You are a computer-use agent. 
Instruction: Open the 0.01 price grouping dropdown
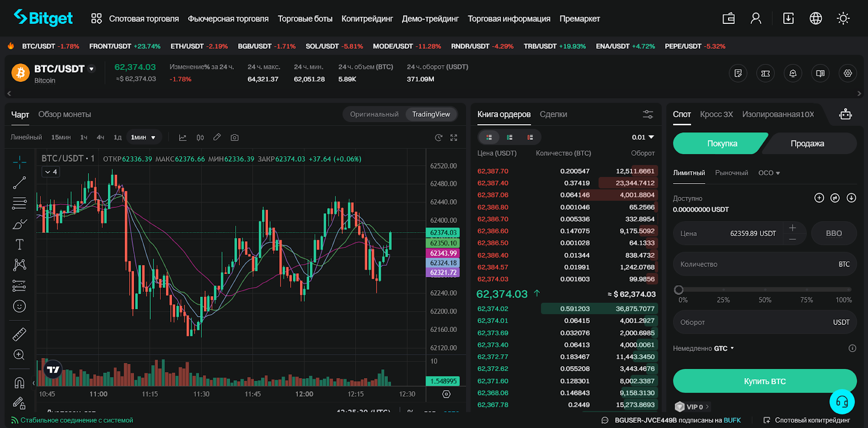point(643,137)
